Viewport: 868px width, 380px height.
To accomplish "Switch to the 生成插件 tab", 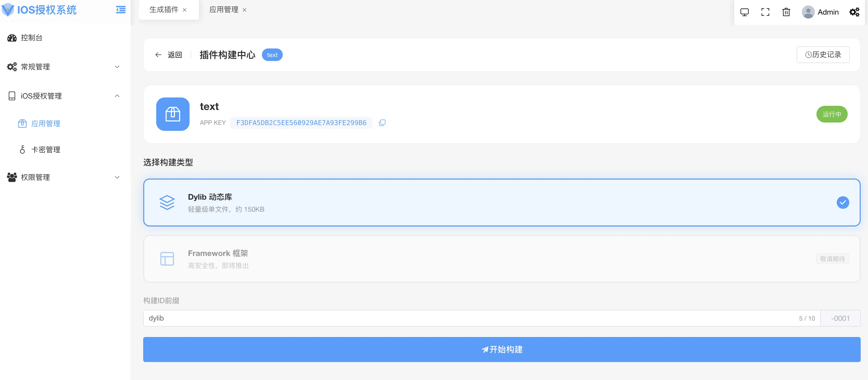I will click(163, 10).
